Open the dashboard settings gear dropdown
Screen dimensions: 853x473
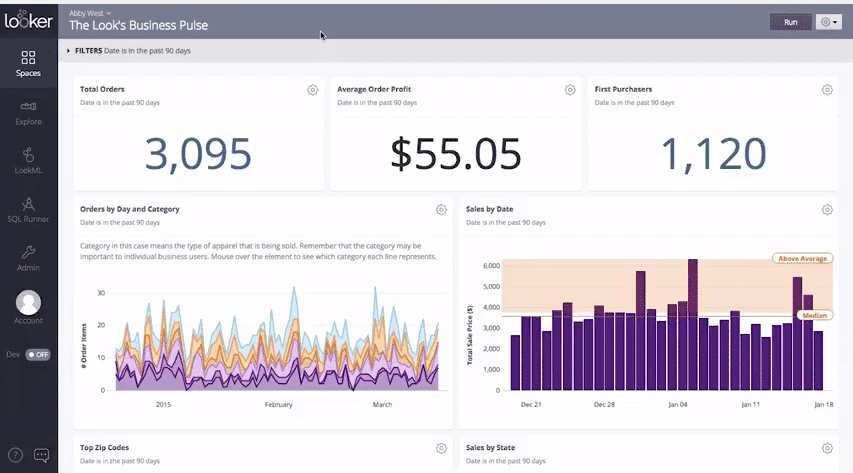tap(828, 21)
